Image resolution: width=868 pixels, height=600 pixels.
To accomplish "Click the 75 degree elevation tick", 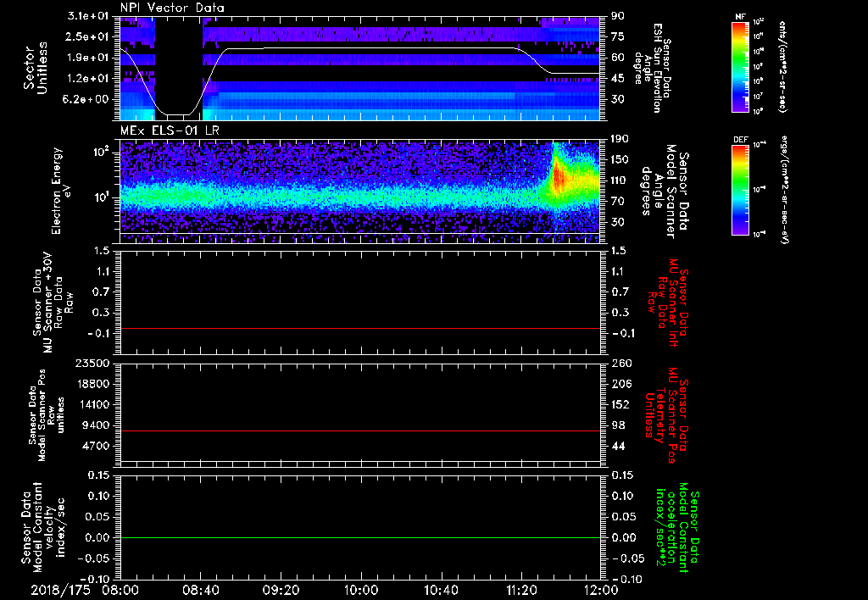I will [x=618, y=36].
